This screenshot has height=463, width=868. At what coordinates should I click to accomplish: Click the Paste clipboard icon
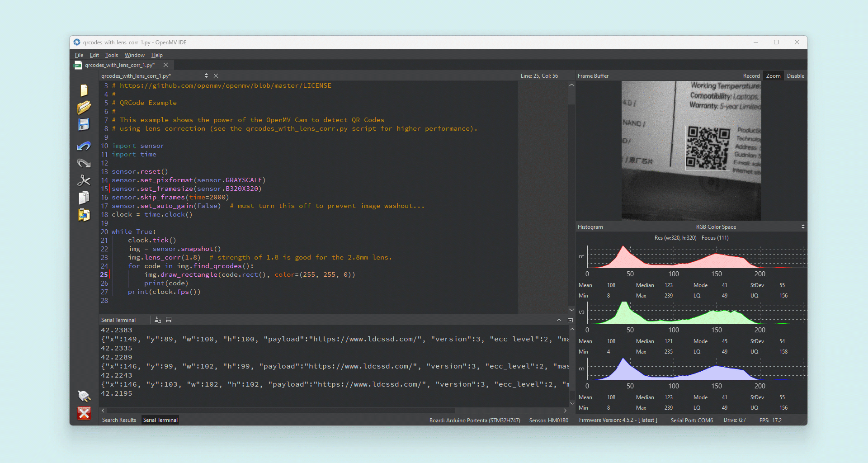[x=84, y=215]
